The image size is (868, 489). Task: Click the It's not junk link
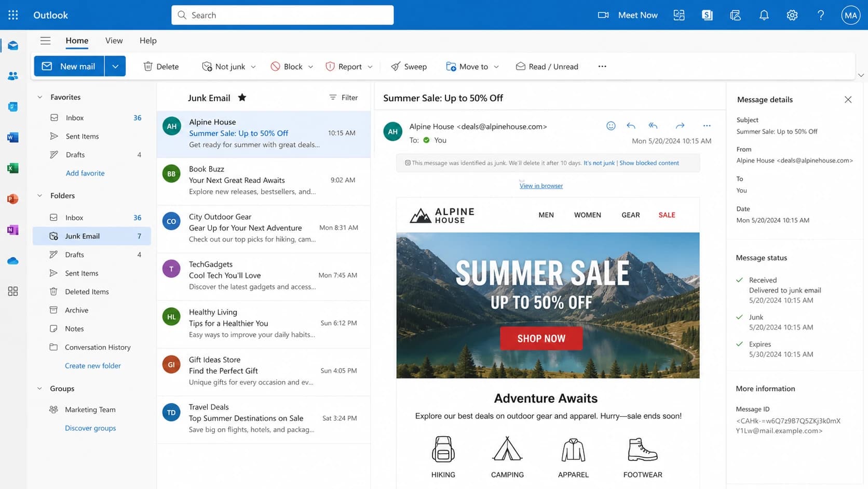click(x=599, y=163)
